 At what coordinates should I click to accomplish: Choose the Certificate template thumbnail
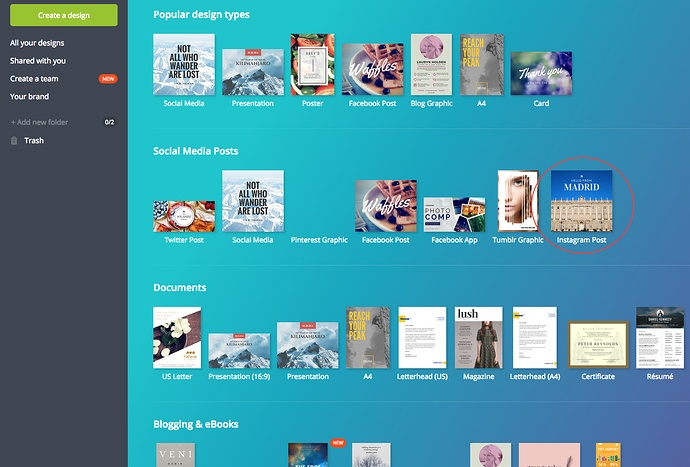(597, 344)
